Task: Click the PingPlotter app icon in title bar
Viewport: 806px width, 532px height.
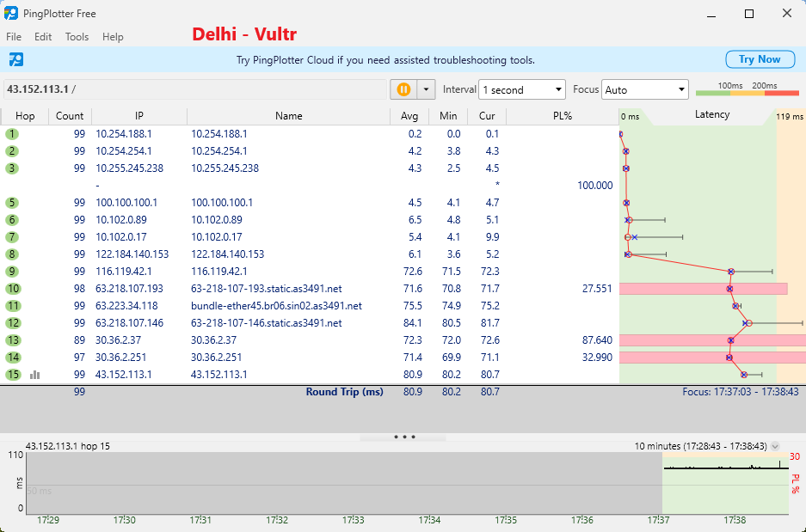Action: coord(11,14)
